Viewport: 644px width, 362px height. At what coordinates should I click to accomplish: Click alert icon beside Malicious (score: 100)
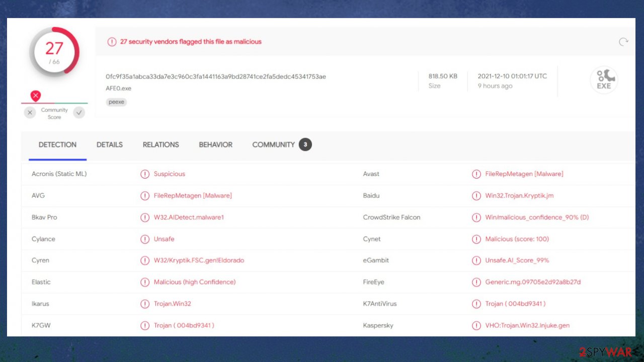tap(476, 239)
